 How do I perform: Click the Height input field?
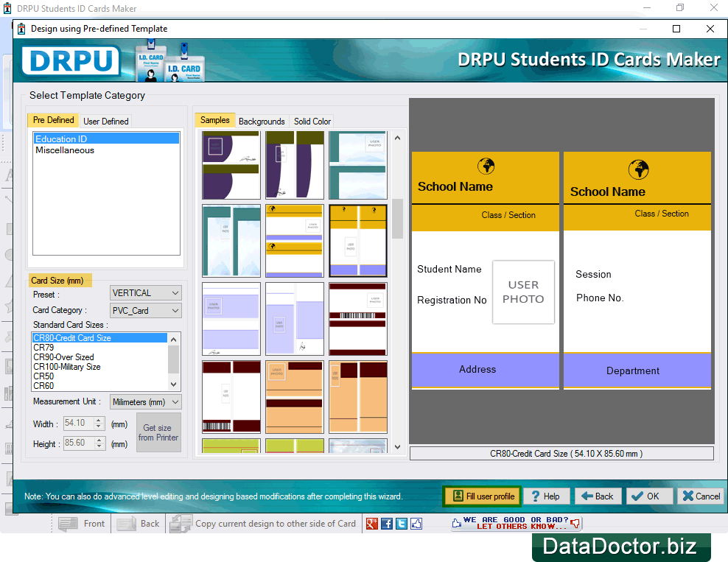click(x=79, y=443)
